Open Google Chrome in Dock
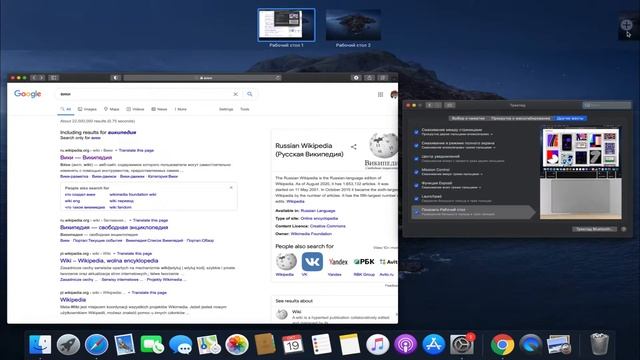The height and width of the screenshot is (360, 640). coord(502,344)
